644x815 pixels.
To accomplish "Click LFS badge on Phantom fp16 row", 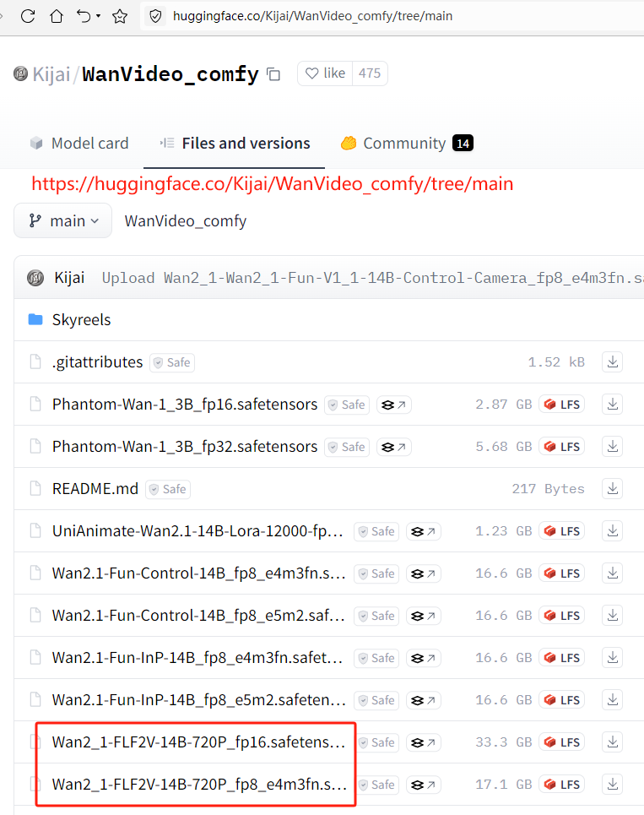I will coord(561,405).
